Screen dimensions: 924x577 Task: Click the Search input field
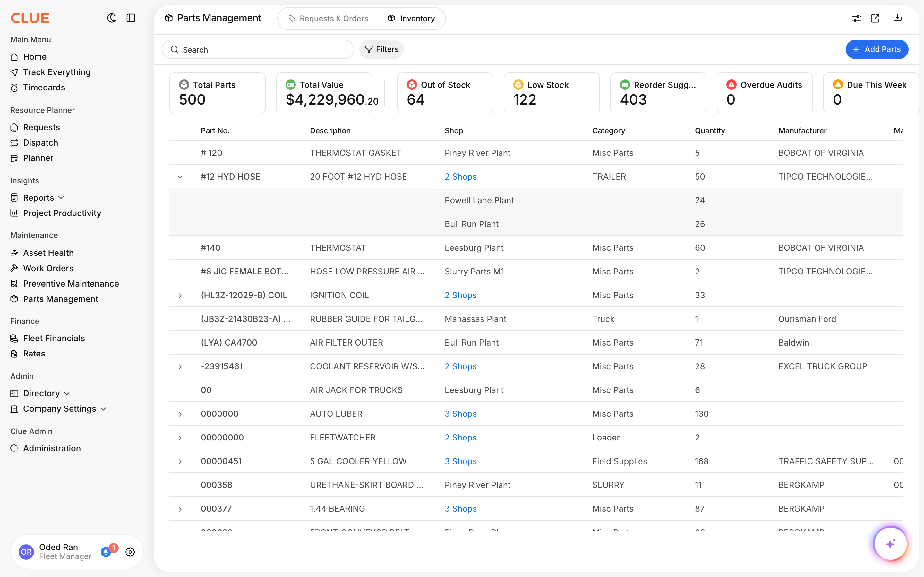coord(258,49)
